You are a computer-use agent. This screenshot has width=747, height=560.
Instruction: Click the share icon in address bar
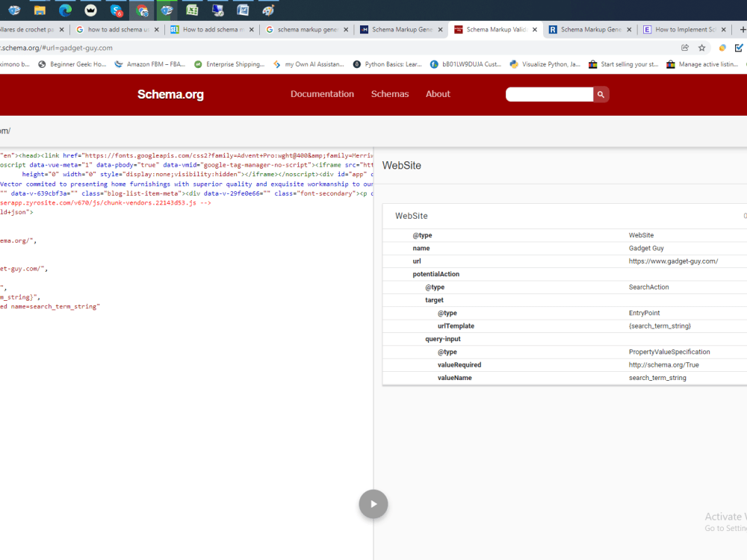684,46
